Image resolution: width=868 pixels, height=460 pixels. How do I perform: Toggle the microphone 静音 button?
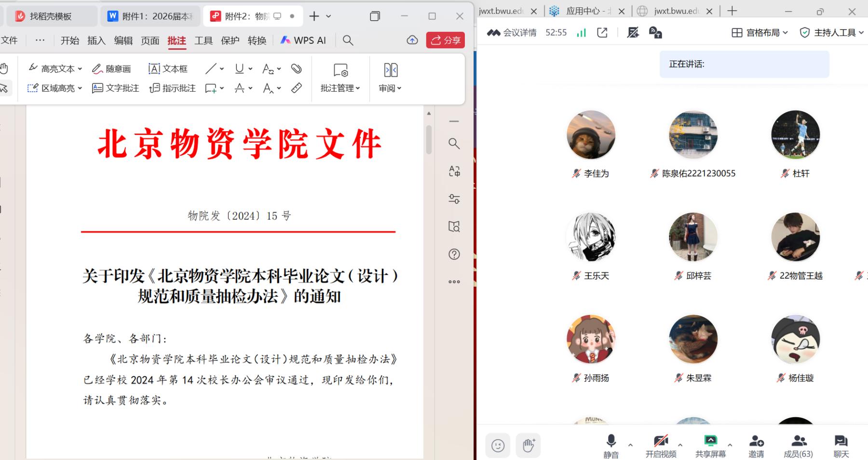[x=610, y=446]
